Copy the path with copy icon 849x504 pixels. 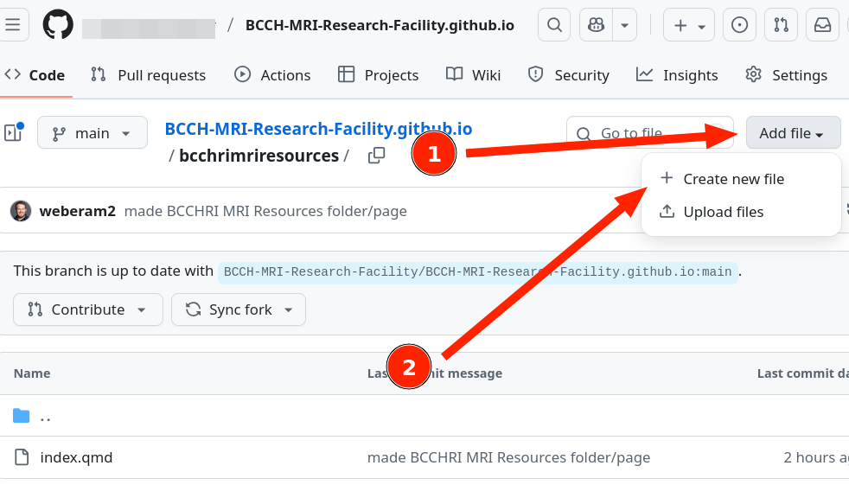click(376, 156)
